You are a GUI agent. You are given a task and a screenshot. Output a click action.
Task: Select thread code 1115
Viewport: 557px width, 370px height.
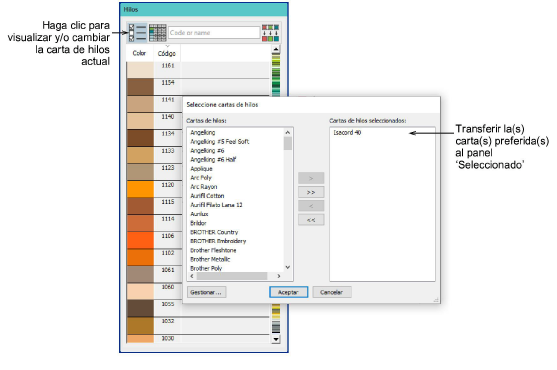click(168, 202)
